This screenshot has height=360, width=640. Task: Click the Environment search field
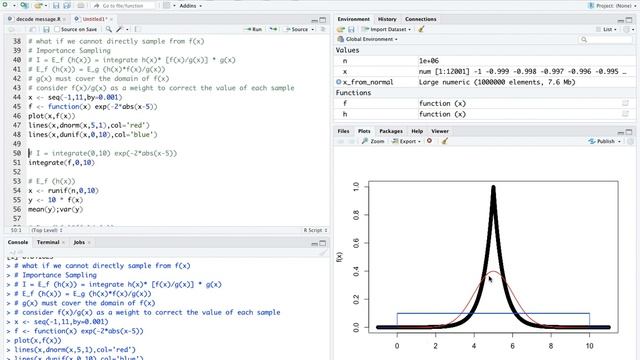[605, 39]
